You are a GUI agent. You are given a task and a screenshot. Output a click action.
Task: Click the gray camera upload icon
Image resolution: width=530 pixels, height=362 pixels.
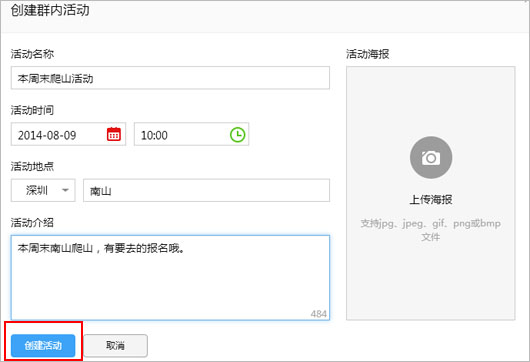[x=431, y=158]
